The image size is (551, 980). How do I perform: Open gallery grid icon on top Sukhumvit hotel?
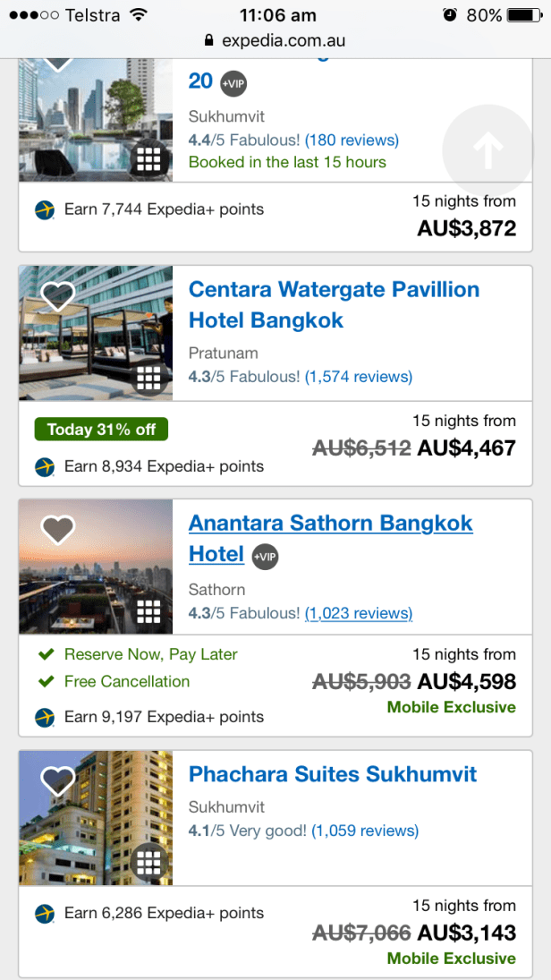pyautogui.click(x=148, y=160)
